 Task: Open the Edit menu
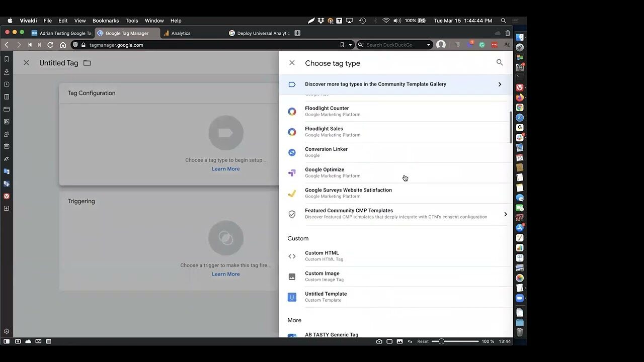click(x=63, y=21)
